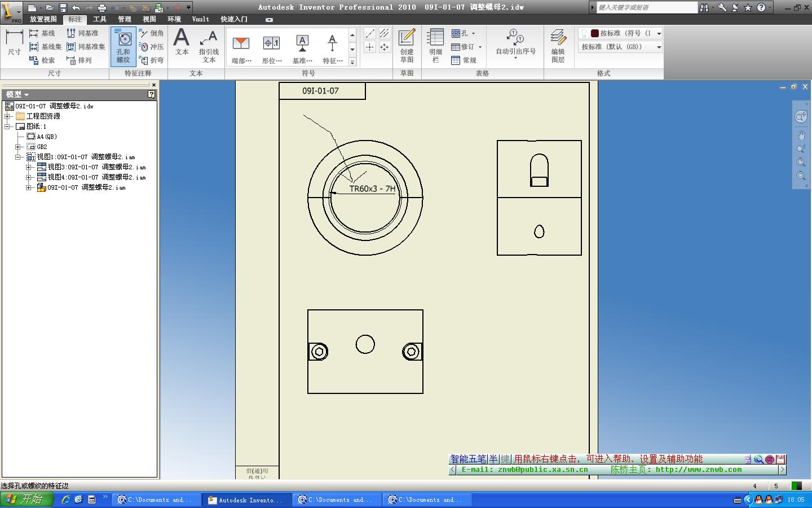Open the 明细栏 parts list tool
This screenshot has width=812, height=508.
(x=435, y=46)
